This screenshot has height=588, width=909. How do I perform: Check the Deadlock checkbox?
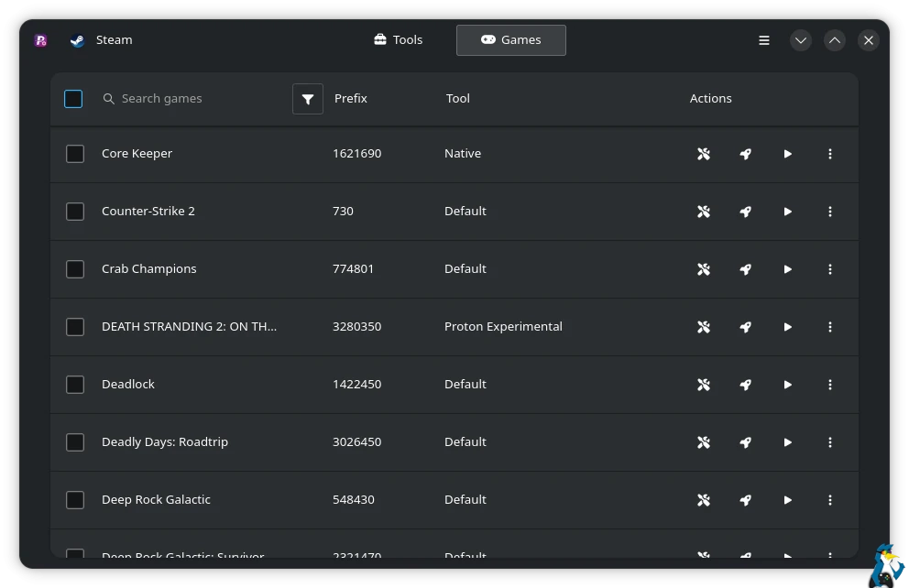(75, 384)
